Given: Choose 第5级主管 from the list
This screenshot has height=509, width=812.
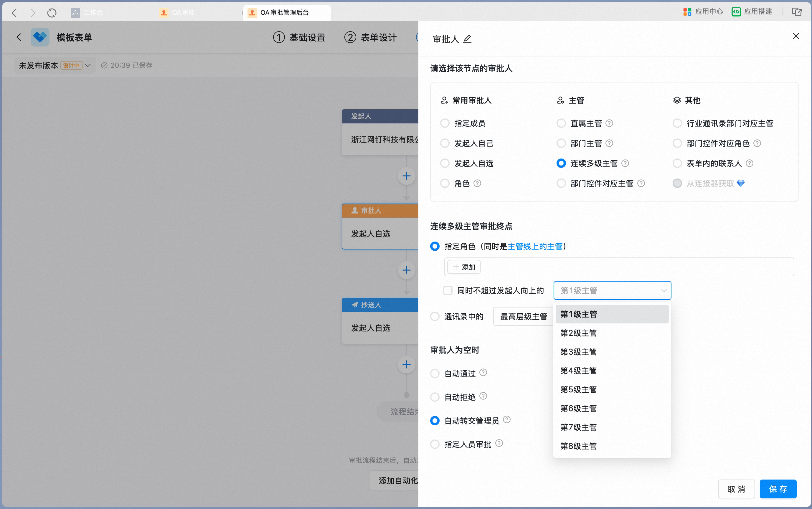Looking at the screenshot, I should click(x=612, y=390).
